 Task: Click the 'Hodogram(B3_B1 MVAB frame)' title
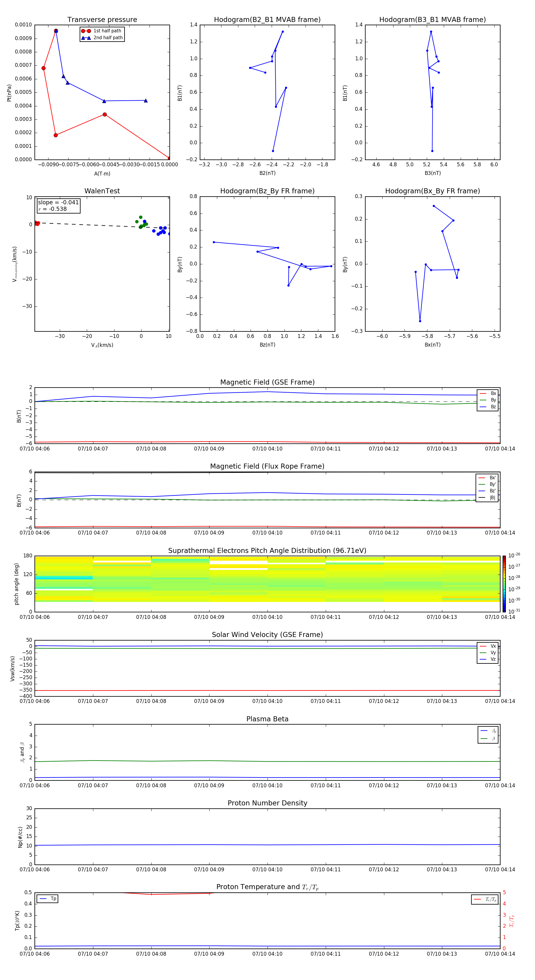[x=432, y=20]
